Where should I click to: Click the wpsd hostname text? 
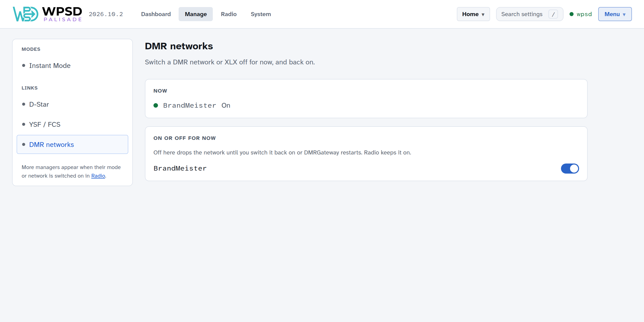click(584, 14)
